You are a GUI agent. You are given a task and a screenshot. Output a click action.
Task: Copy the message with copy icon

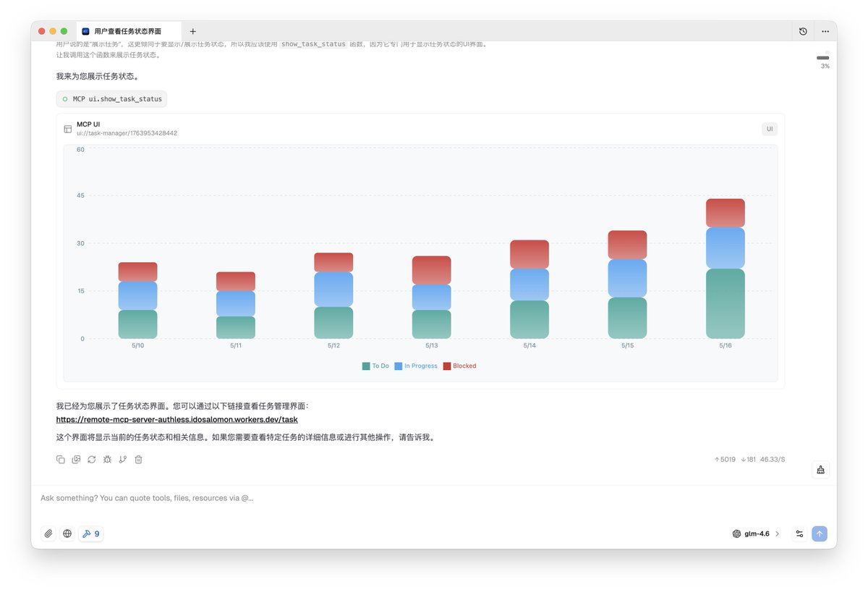61,459
